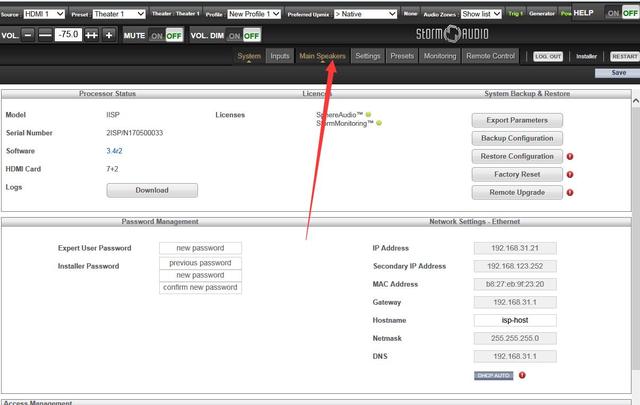Open the Remote Control tab
This screenshot has width=640, height=405.
point(491,56)
